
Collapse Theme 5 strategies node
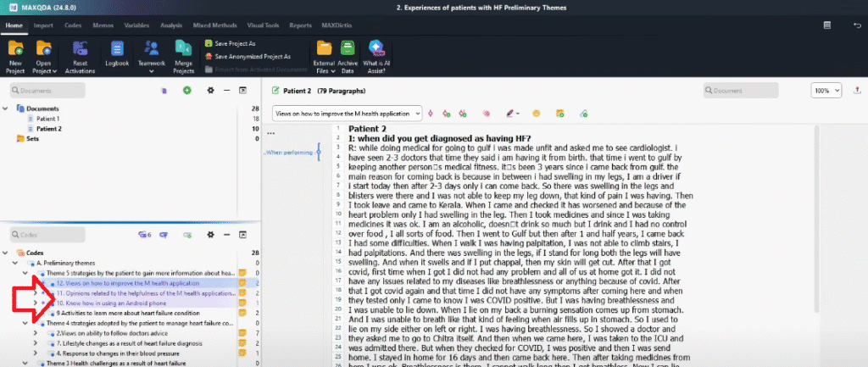[x=25, y=273]
